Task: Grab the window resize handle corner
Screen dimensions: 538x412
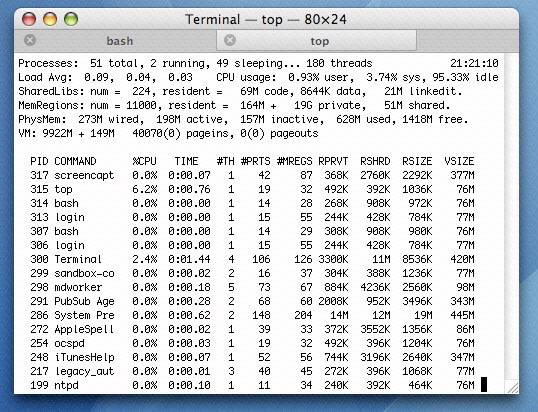Action: pos(513,387)
